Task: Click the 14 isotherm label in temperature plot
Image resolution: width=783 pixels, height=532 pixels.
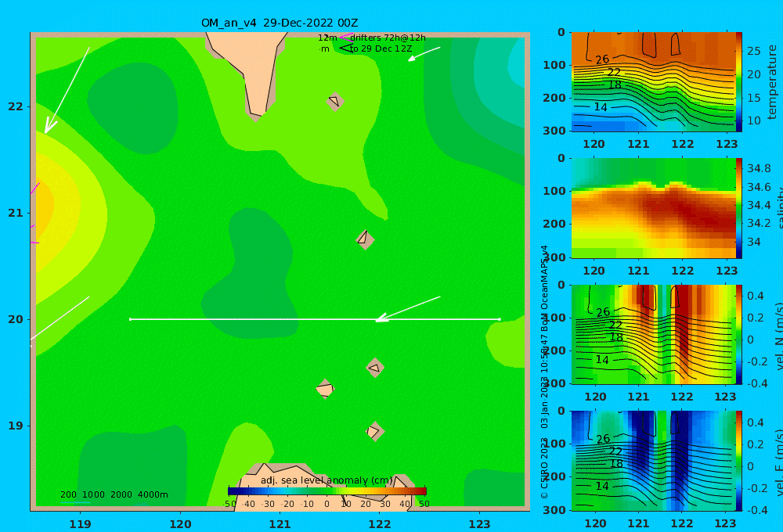Action: click(x=601, y=107)
